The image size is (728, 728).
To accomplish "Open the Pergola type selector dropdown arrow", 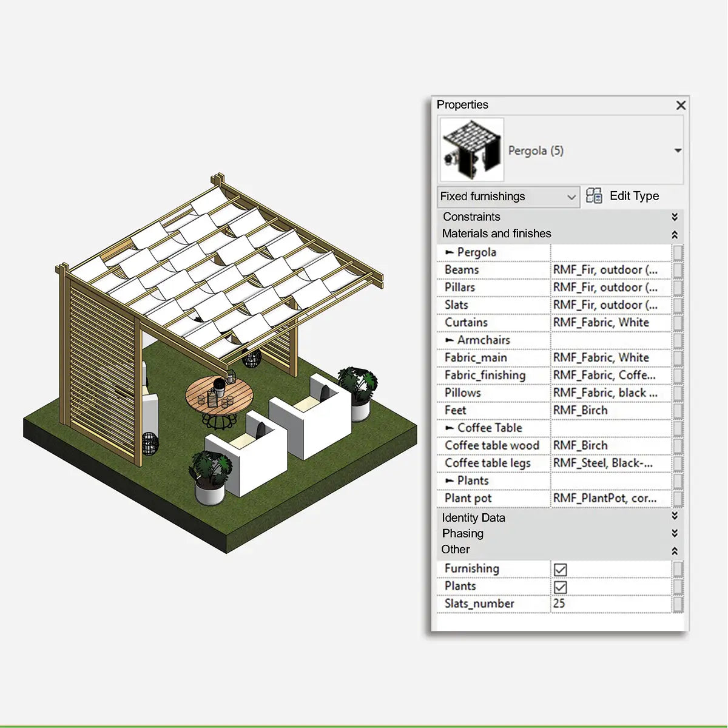I will [x=678, y=150].
